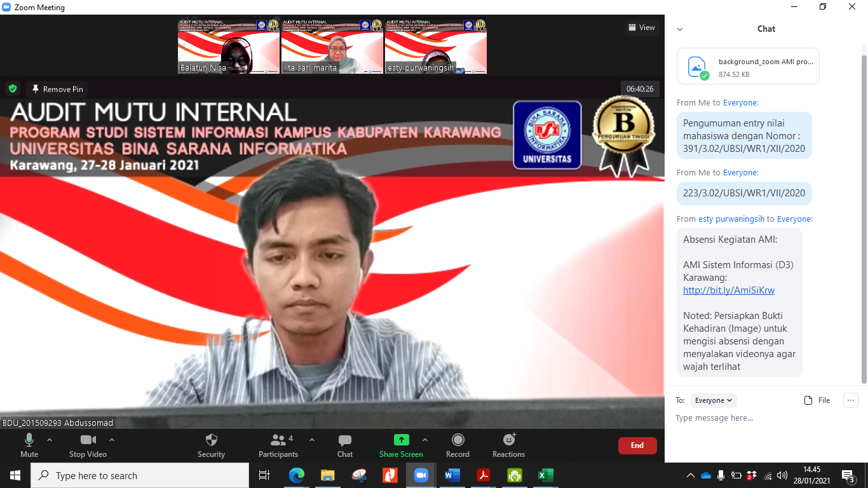
Task: Expand the Participants options arrow
Action: pyautogui.click(x=312, y=440)
